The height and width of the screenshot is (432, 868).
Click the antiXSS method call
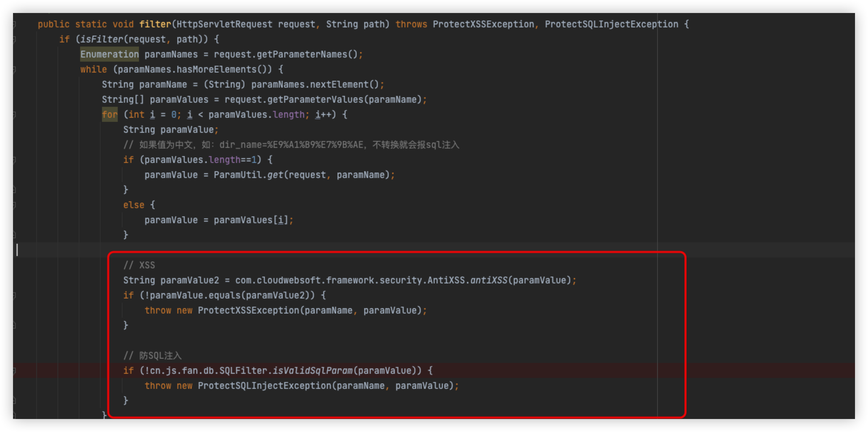[x=489, y=280]
